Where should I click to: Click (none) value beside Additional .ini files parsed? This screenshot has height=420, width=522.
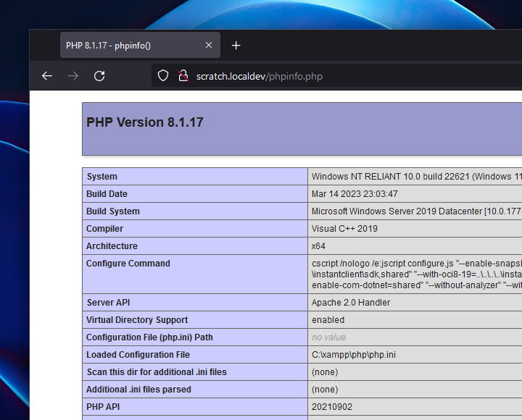point(325,389)
